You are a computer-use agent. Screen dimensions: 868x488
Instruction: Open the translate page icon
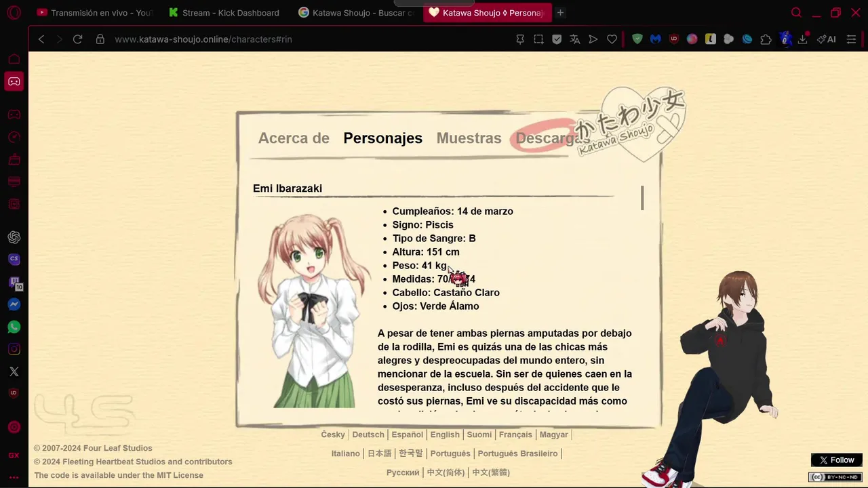click(x=575, y=39)
